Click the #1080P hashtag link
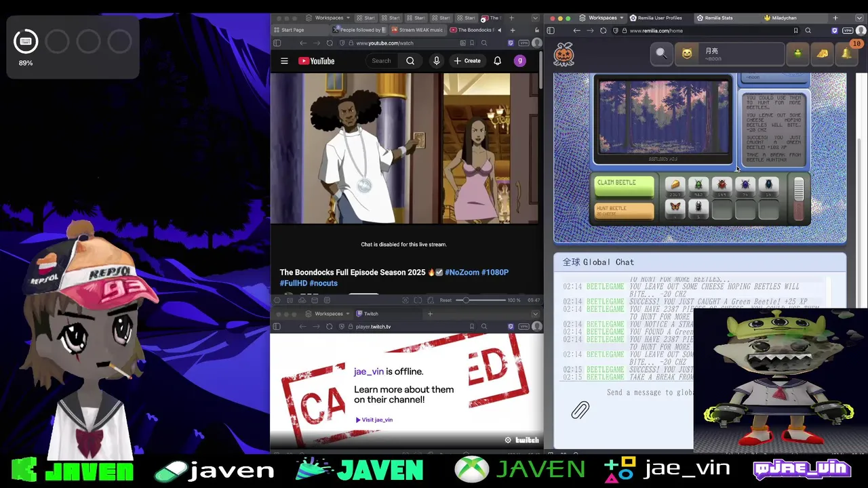Image resolution: width=868 pixels, height=488 pixels. coord(495,272)
